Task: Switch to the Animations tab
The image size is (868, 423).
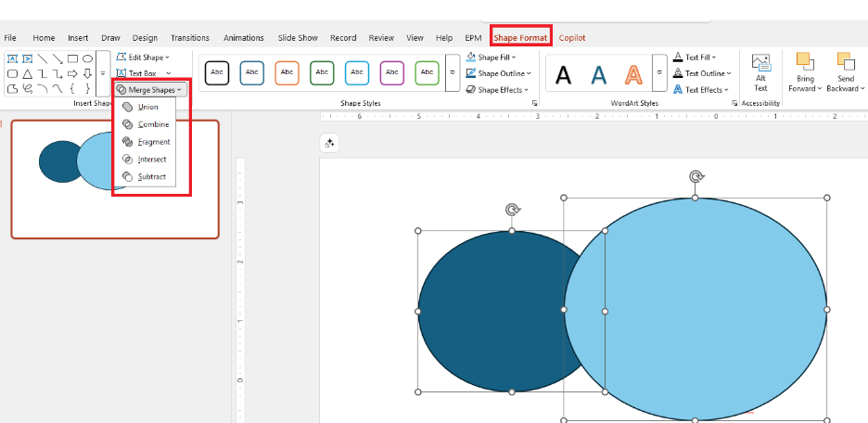Action: (x=244, y=38)
